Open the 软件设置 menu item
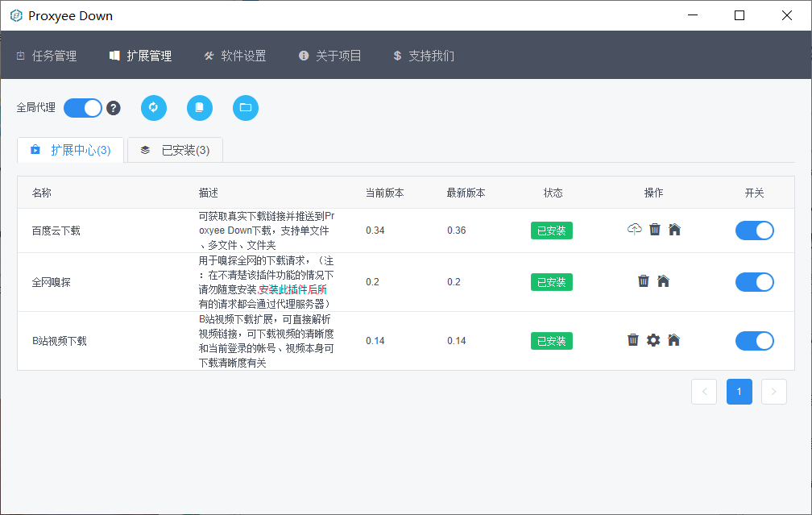This screenshot has width=812, height=515. click(234, 56)
